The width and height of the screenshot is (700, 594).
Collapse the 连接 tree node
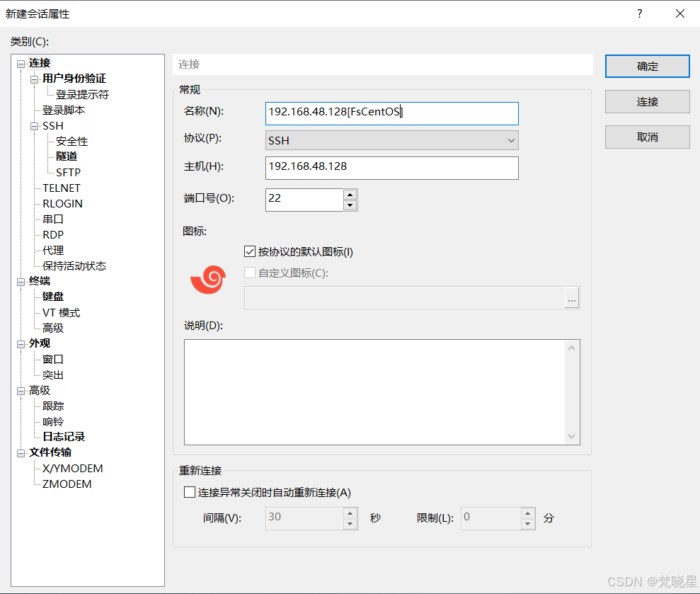click(x=21, y=64)
